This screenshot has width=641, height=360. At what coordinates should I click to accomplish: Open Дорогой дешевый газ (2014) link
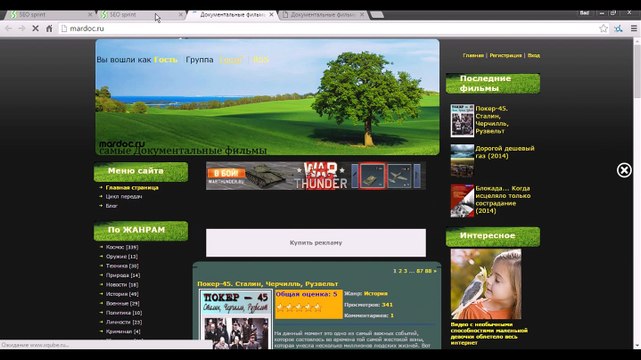coord(505,152)
